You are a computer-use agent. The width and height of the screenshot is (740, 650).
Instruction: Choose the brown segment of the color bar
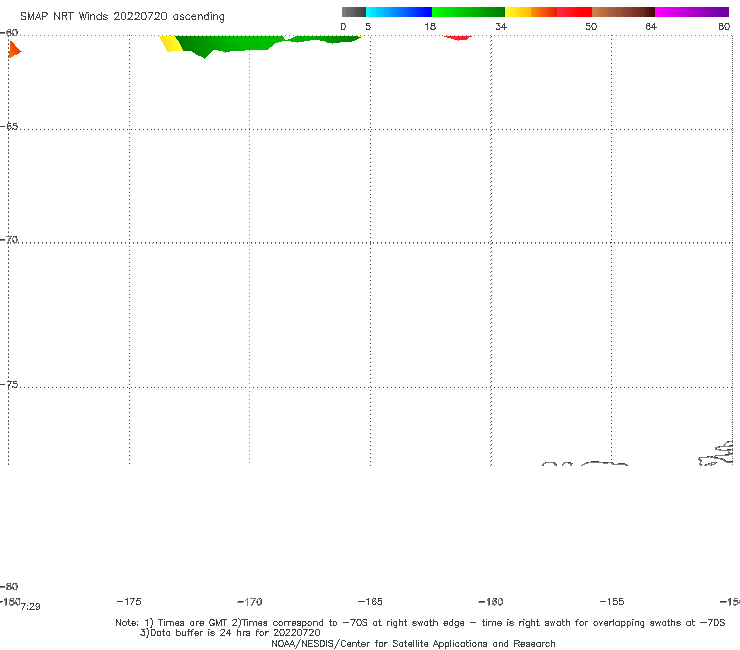pyautogui.click(x=623, y=12)
